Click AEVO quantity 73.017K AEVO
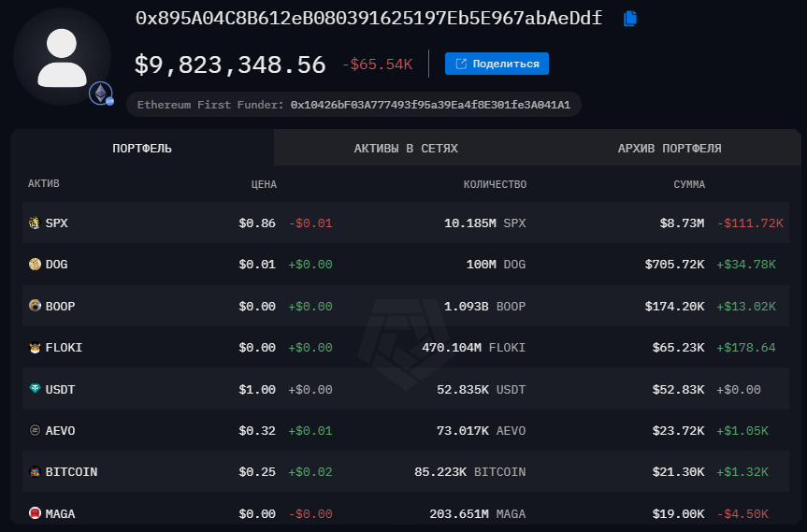Image resolution: width=807 pixels, height=532 pixels. coord(482,431)
